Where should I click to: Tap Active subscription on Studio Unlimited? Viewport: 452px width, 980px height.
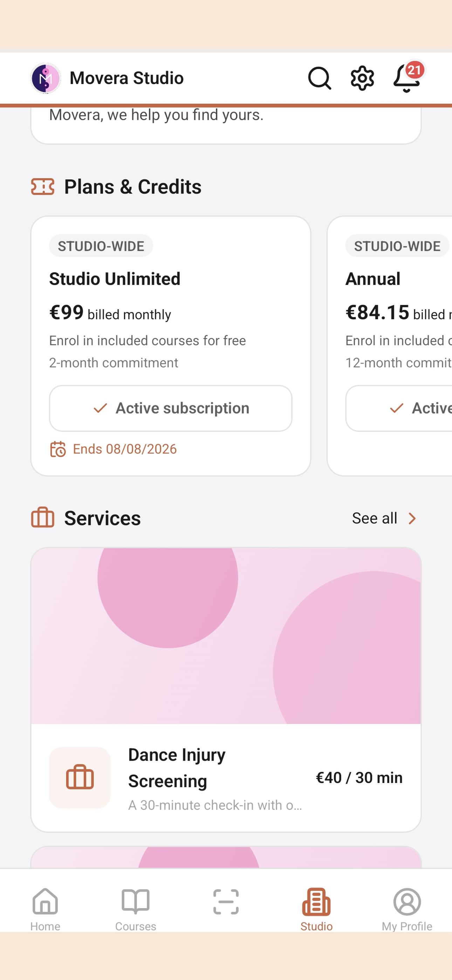point(171,408)
